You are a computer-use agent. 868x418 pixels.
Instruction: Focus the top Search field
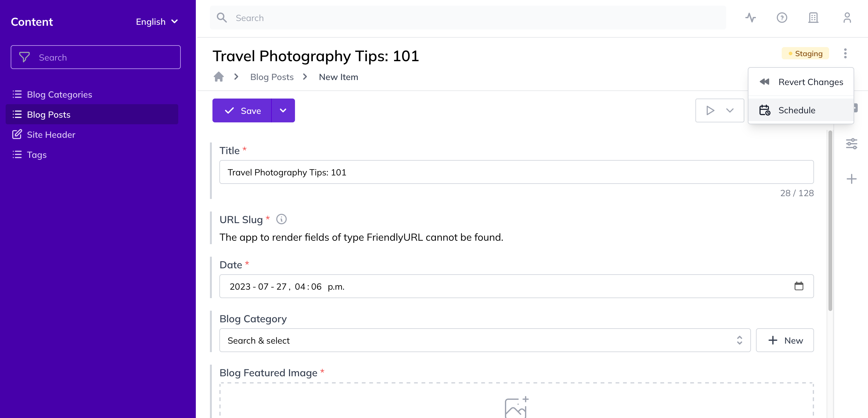(x=468, y=18)
